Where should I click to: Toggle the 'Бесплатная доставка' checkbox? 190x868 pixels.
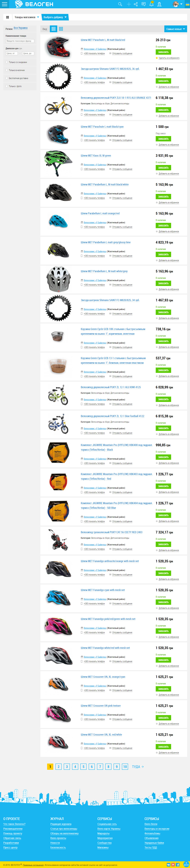(7, 78)
